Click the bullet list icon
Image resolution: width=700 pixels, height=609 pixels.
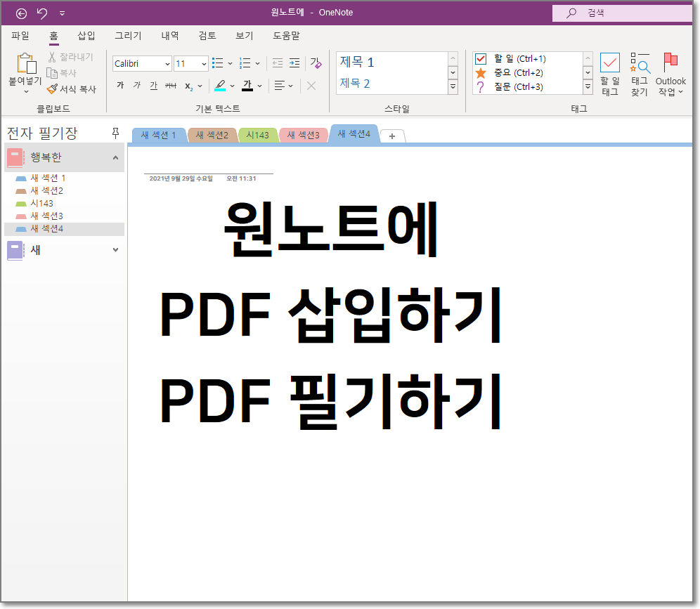(217, 63)
